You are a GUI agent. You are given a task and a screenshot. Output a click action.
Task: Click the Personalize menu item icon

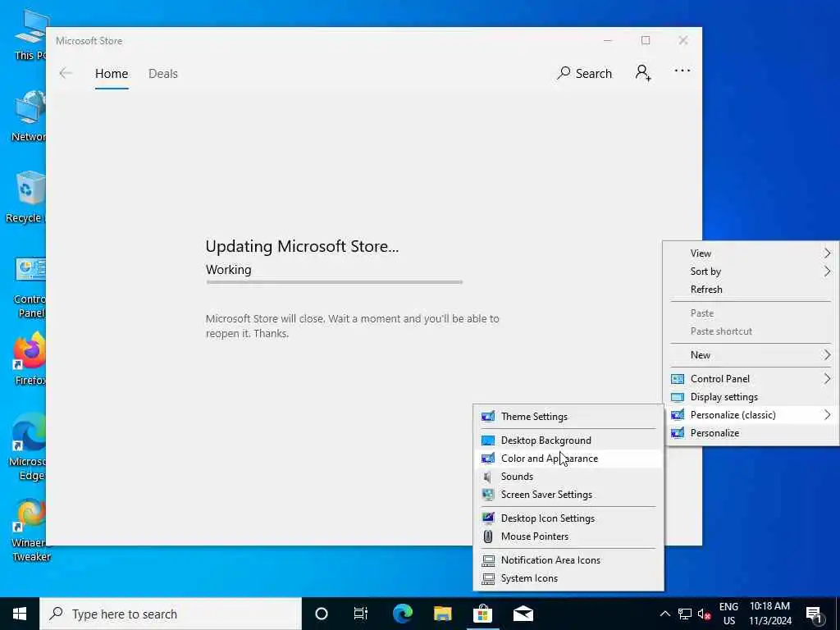(x=677, y=433)
